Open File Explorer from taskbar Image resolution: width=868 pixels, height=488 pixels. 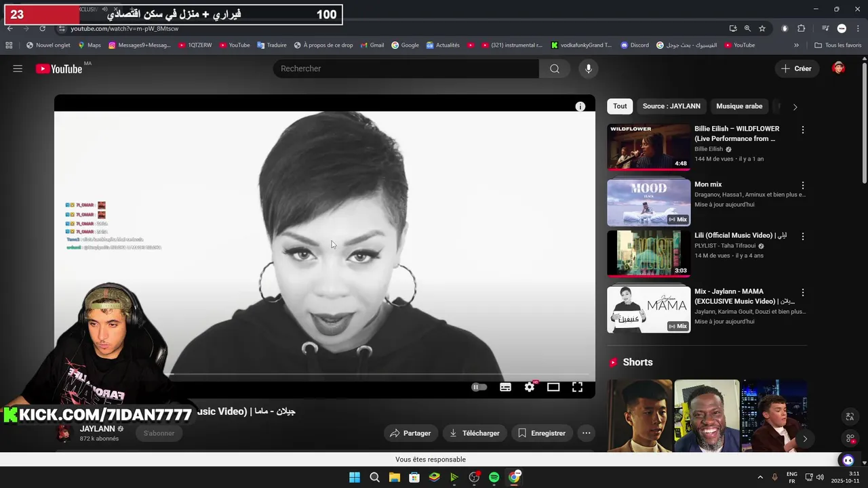pos(394,477)
